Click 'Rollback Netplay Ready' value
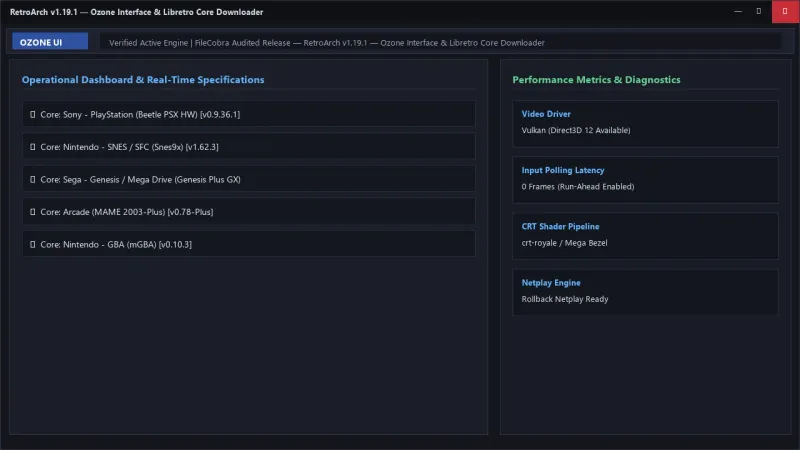The image size is (800, 450). pos(565,299)
